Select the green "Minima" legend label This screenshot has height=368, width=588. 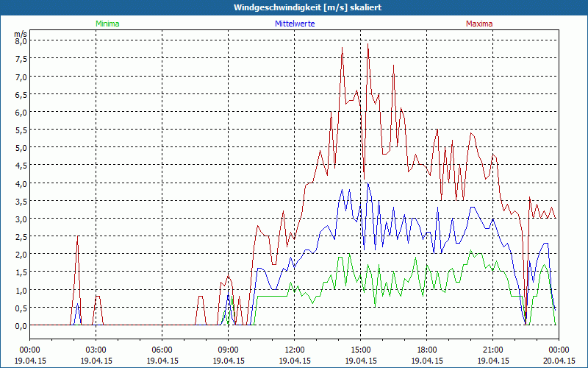[x=107, y=24]
